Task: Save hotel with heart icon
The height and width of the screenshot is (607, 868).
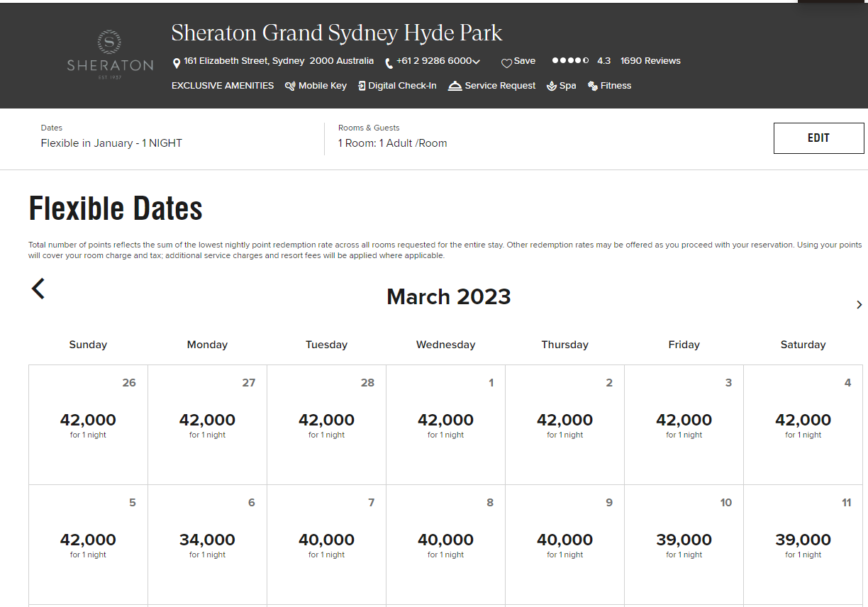Action: tap(506, 63)
